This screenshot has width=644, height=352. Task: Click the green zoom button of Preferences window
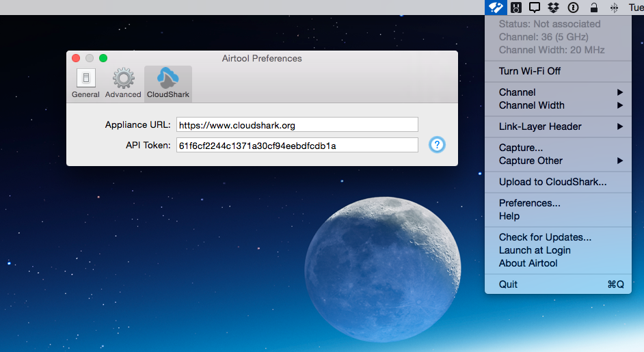tap(103, 58)
